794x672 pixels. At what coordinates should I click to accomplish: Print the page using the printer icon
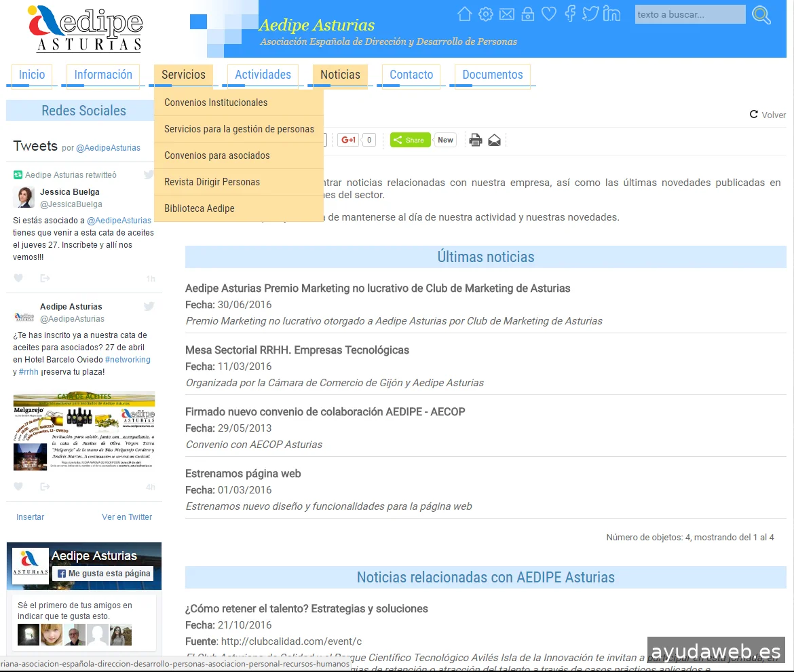click(476, 141)
